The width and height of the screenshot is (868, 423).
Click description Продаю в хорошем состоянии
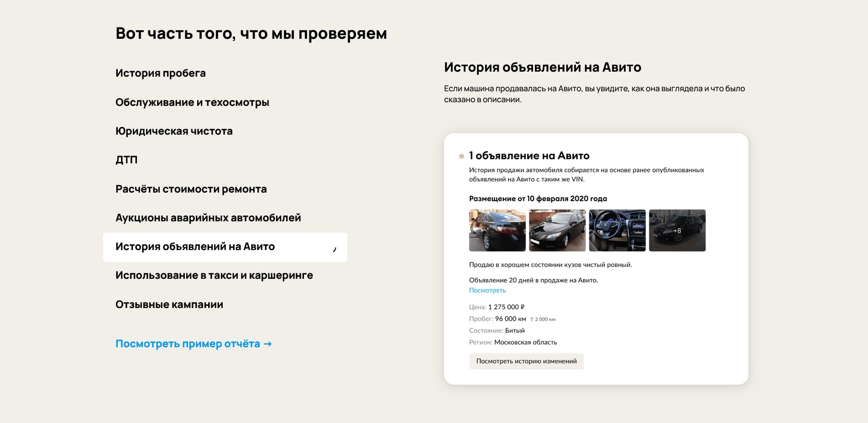pyautogui.click(x=550, y=265)
